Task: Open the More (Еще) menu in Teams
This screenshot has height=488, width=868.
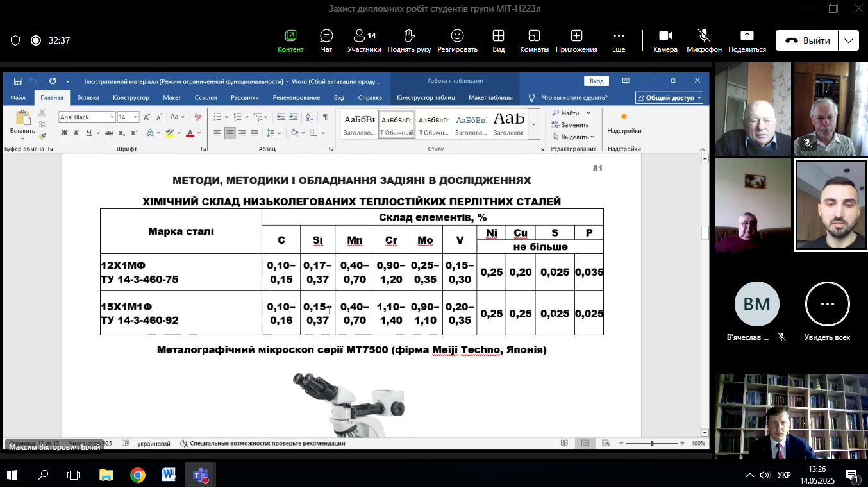Action: 619,40
